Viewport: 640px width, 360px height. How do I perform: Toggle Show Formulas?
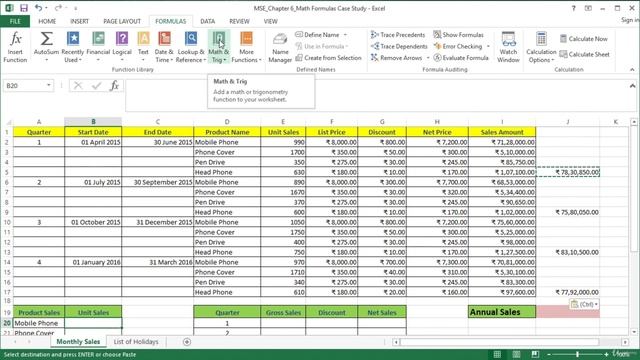pyautogui.click(x=458, y=35)
